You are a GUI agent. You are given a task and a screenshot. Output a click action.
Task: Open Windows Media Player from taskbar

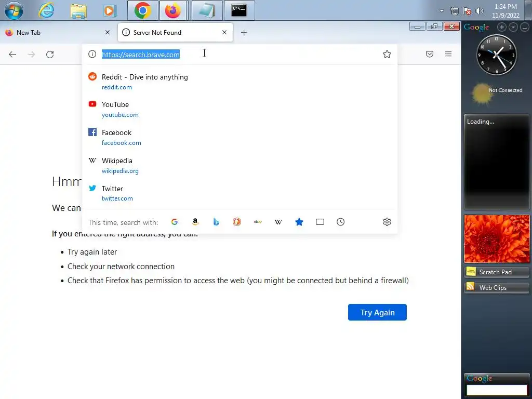[110, 11]
